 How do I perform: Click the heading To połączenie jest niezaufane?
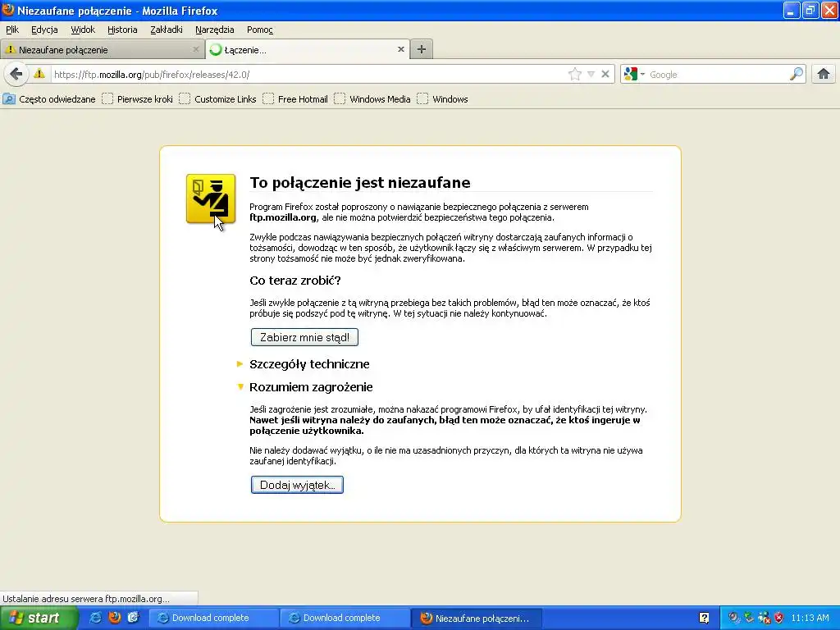tap(360, 182)
